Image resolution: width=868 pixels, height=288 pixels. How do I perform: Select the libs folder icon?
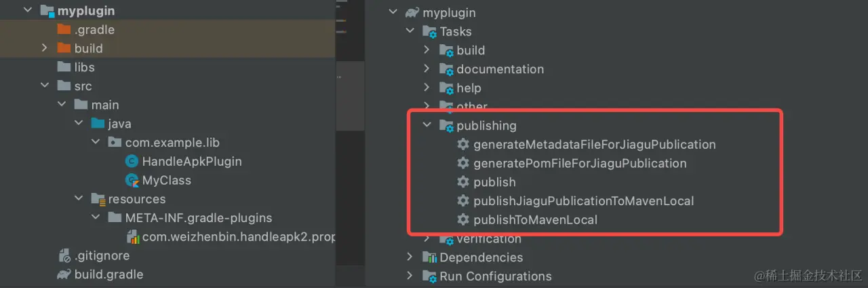point(64,67)
